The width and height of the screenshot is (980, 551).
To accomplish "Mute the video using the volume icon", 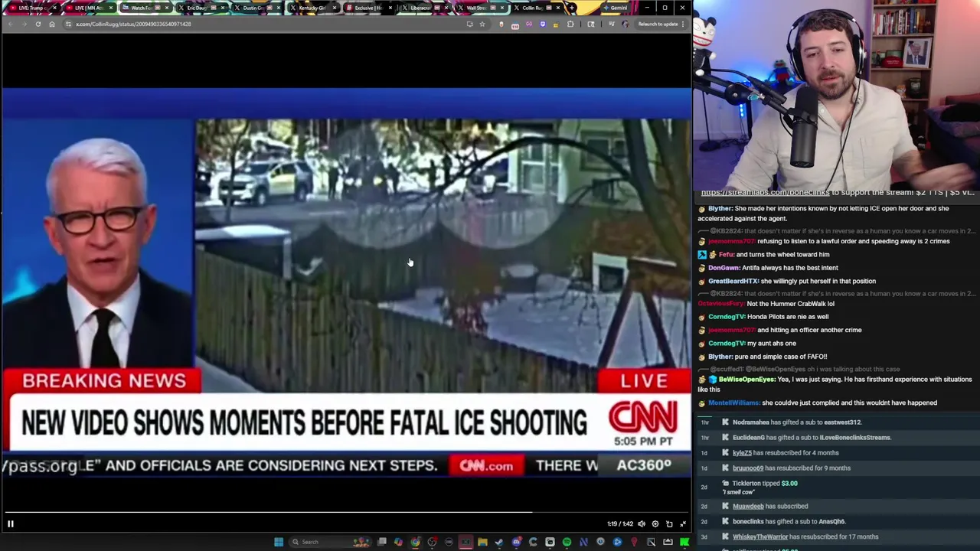I will click(642, 523).
